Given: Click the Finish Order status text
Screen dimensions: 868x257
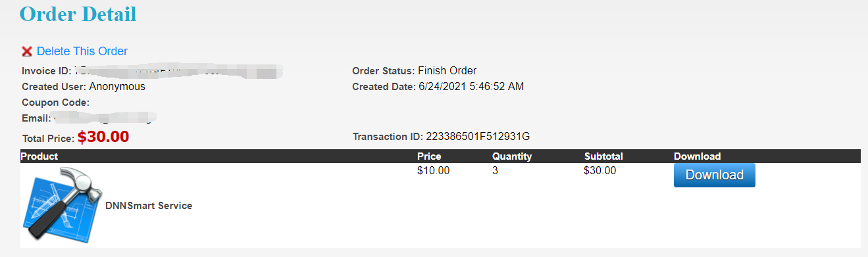Looking at the screenshot, I should coord(447,71).
